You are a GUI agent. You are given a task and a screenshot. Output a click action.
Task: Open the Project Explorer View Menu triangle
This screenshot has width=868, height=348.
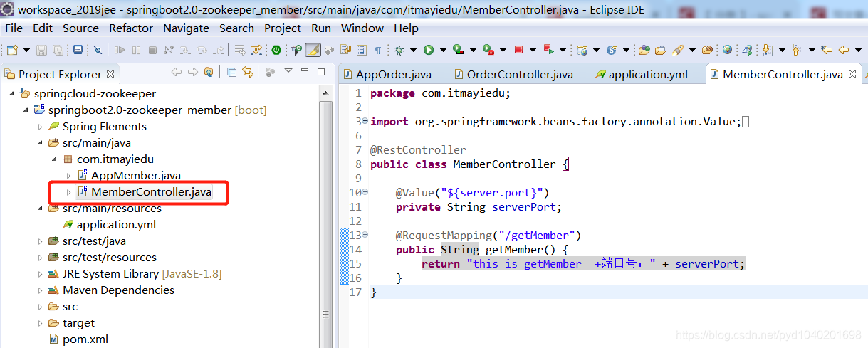[288, 70]
